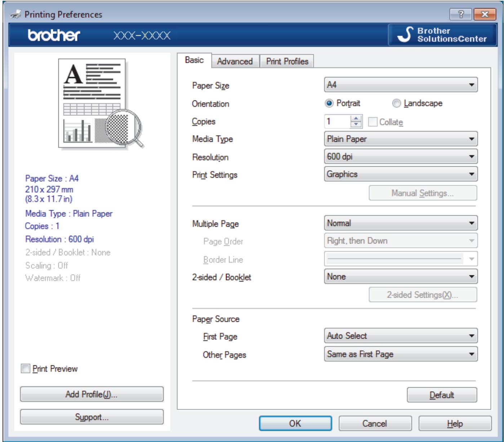
Task: Enable the Collate checkbox
Action: pos(385,122)
